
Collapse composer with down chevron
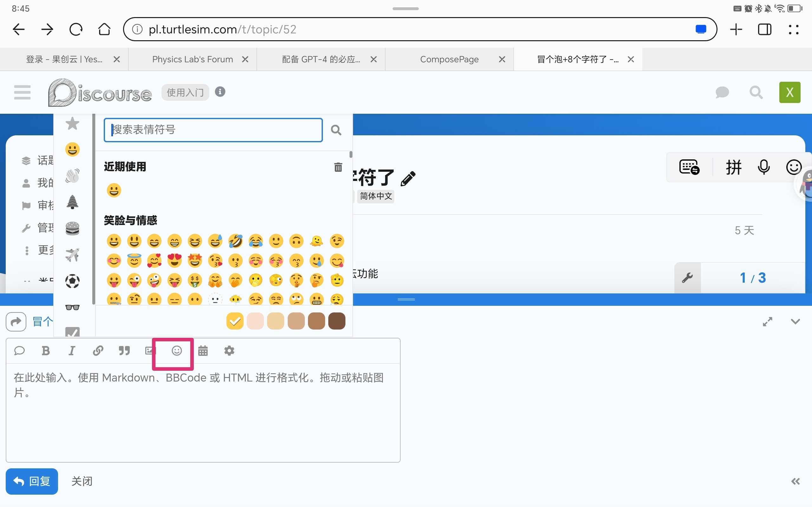point(795,322)
